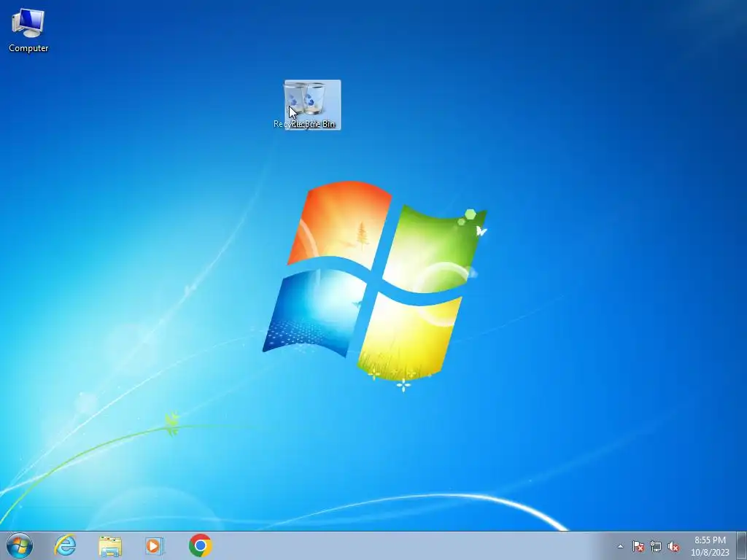747x560 pixels.
Task: Open Google Chrome from the taskbar
Action: [200, 545]
